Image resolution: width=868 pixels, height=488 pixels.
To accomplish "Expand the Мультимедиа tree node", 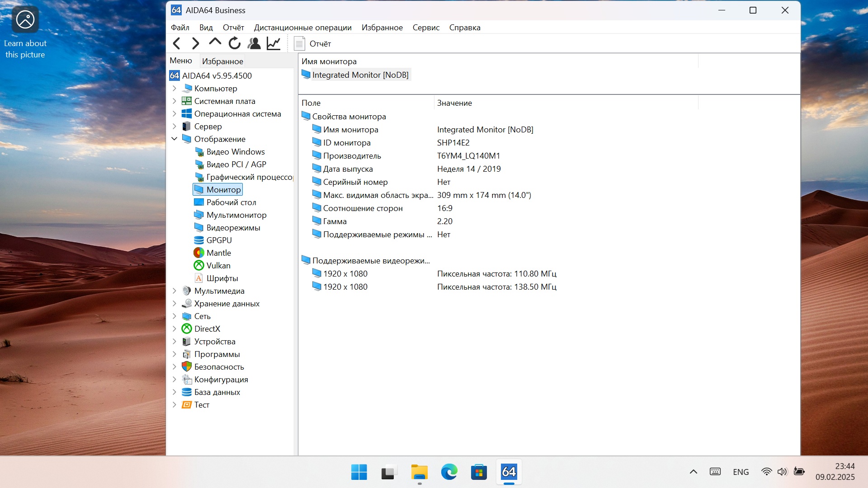I will pyautogui.click(x=175, y=291).
